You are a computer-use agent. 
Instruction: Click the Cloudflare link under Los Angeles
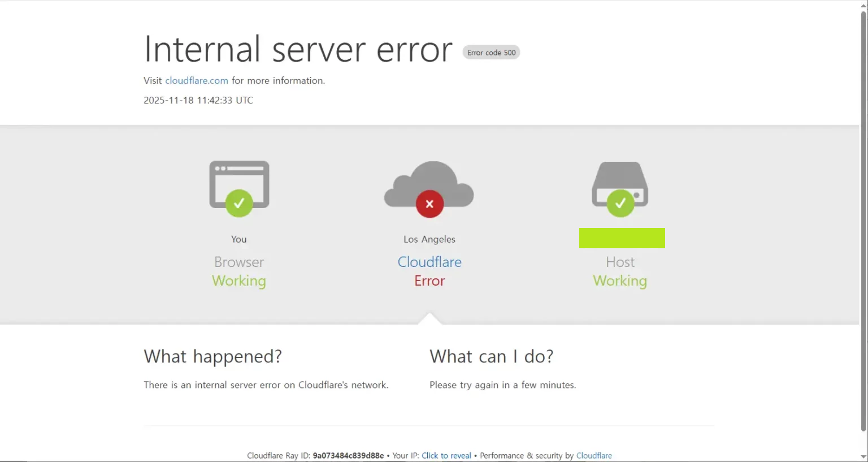429,262
